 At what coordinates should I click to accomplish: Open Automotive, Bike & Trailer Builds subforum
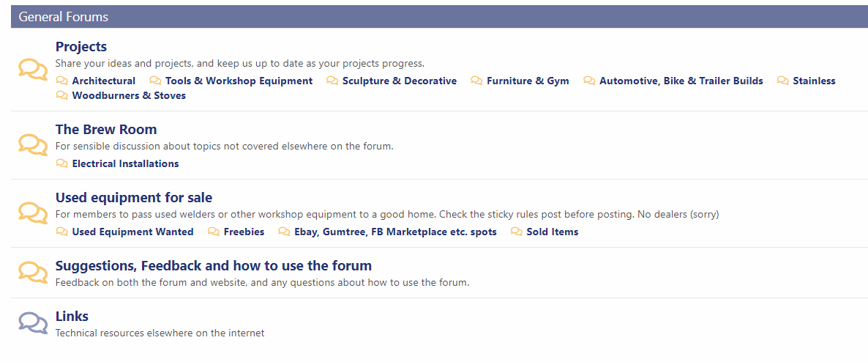(x=681, y=81)
